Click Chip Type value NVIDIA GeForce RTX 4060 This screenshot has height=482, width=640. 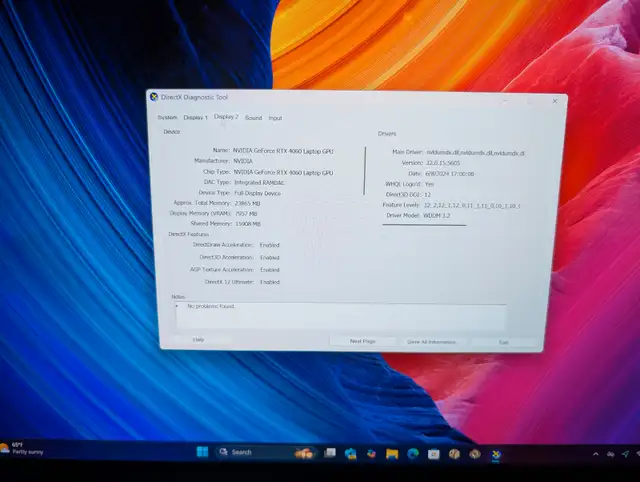(x=283, y=173)
